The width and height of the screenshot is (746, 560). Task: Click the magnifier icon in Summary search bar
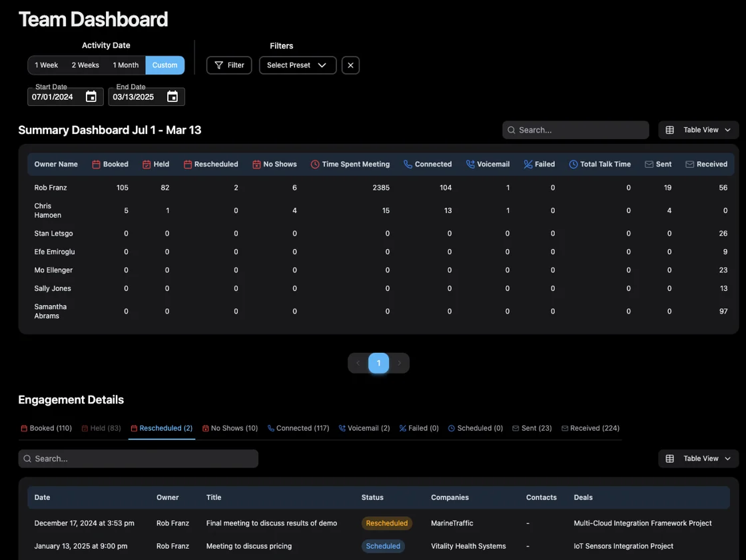511,129
